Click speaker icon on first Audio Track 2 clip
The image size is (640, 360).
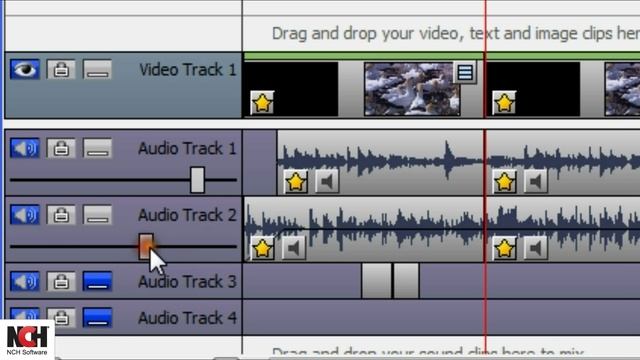[294, 248]
